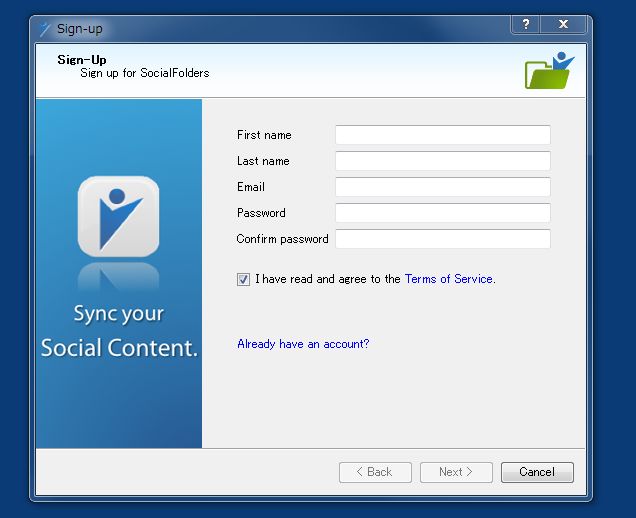Click the 'First name' label

tap(264, 135)
